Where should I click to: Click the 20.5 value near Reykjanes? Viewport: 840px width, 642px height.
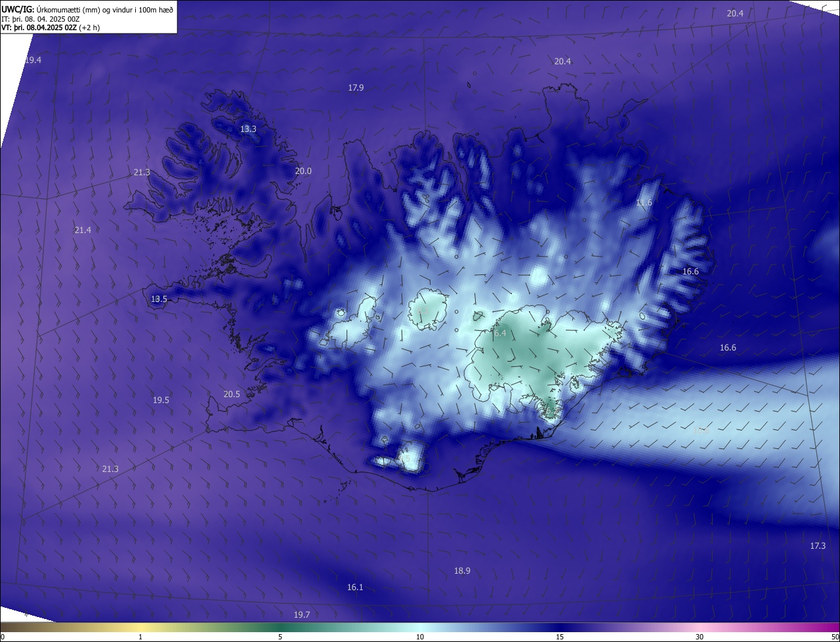[x=232, y=394]
